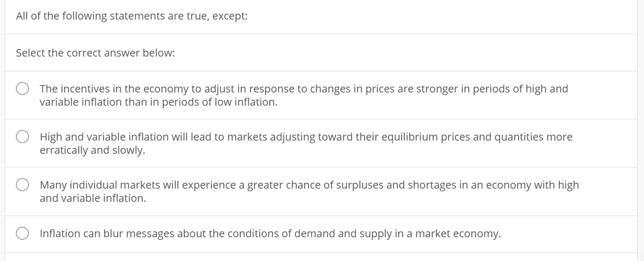This screenshot has height=261, width=644.
Task: Click the words 'variable inflation than in periods of low inflation'
Action: pos(158,102)
